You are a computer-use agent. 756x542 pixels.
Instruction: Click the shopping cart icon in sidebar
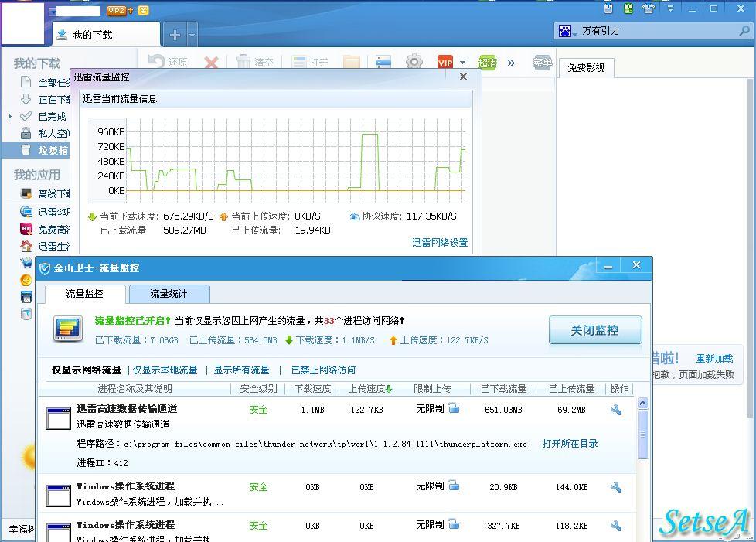pyautogui.click(x=26, y=263)
